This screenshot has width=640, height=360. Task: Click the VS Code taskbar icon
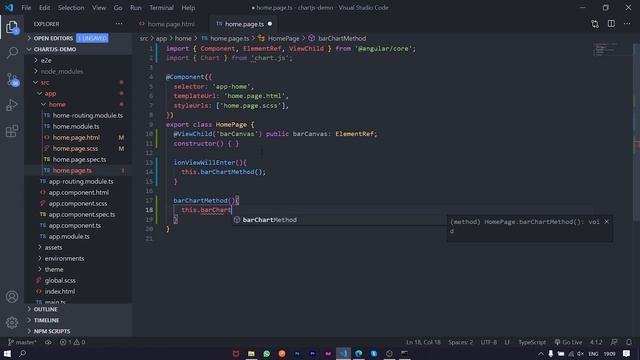coord(343,353)
